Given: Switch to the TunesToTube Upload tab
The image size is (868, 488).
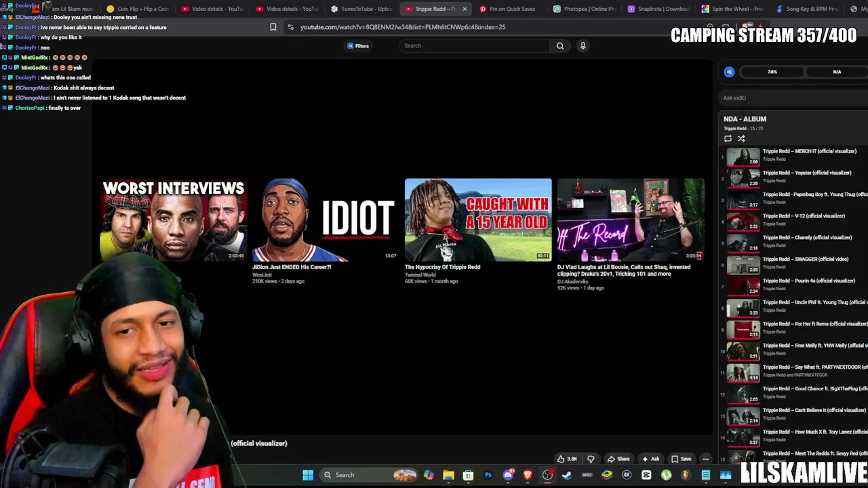Looking at the screenshot, I should click(x=361, y=9).
